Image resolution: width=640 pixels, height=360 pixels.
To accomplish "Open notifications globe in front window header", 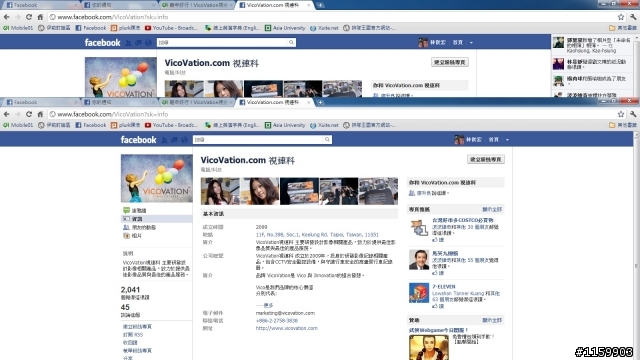I will pyautogui.click(x=184, y=140).
